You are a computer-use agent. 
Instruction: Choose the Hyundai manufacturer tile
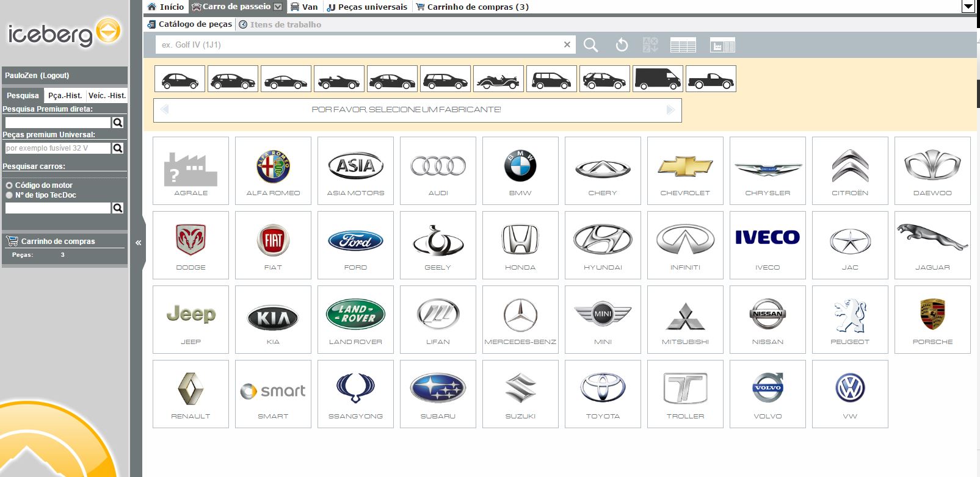pos(603,245)
